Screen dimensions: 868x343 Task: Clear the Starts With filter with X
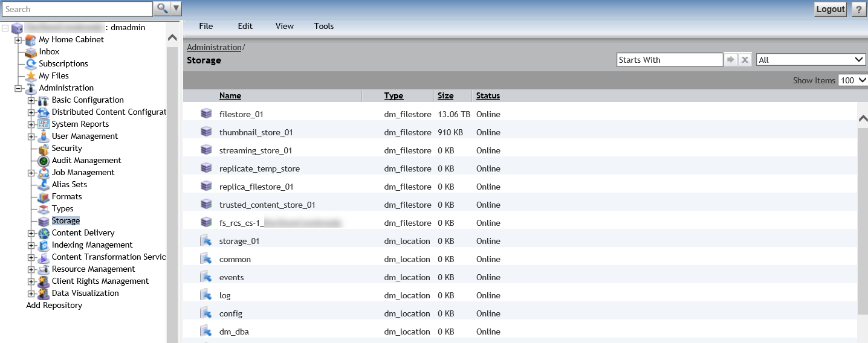click(745, 60)
